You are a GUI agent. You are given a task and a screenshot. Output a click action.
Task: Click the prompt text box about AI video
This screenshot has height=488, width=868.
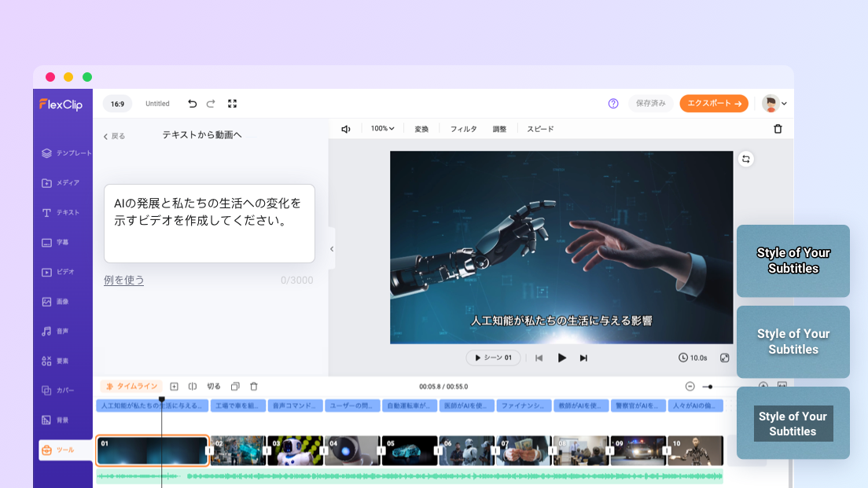(x=209, y=223)
